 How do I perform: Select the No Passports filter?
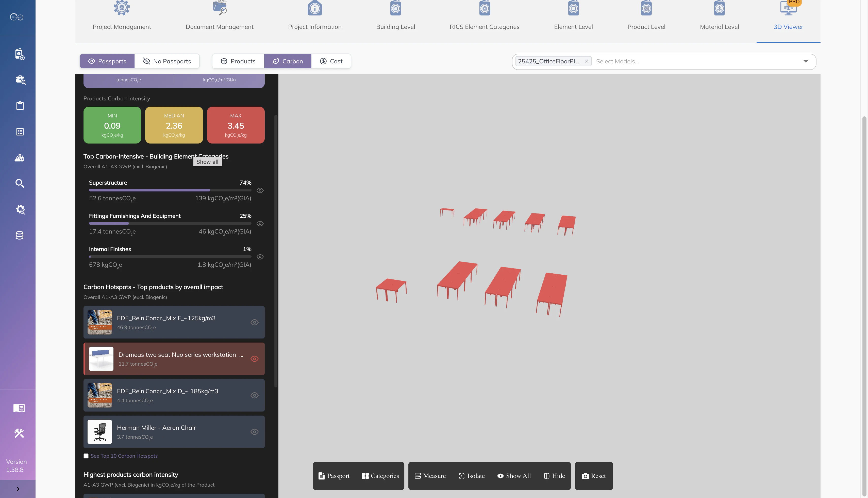click(x=167, y=61)
